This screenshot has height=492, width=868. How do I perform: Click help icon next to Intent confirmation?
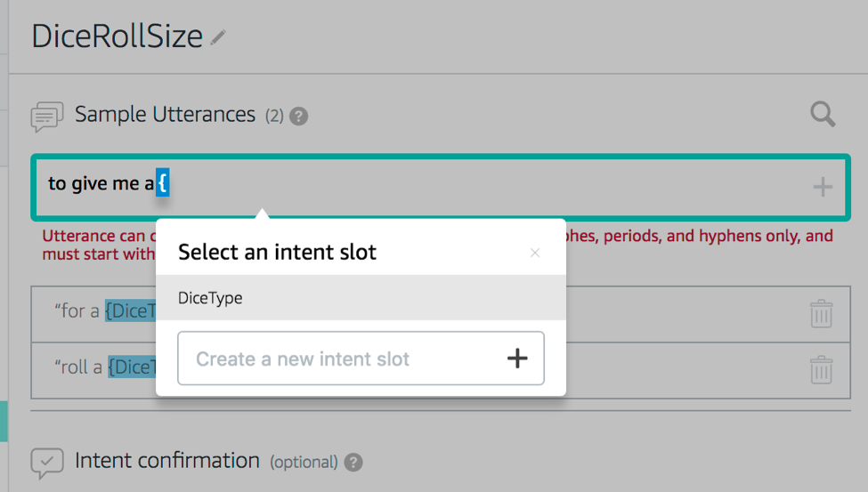[353, 463]
